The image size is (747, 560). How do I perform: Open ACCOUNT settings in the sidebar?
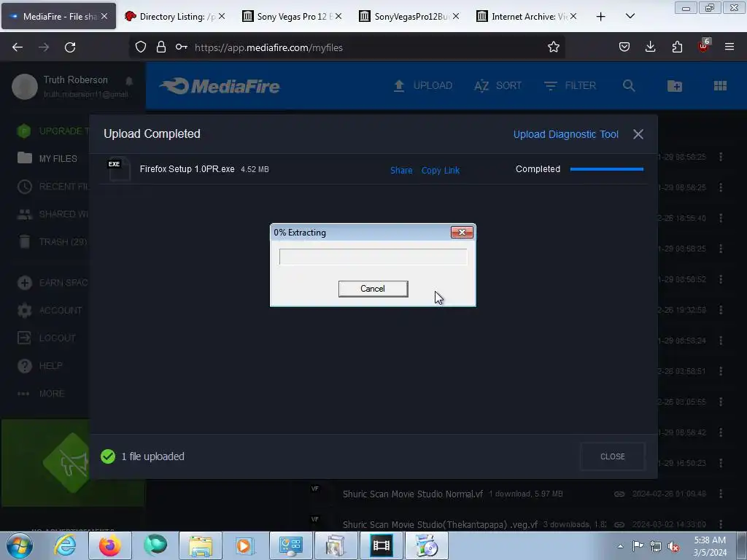click(x=50, y=311)
